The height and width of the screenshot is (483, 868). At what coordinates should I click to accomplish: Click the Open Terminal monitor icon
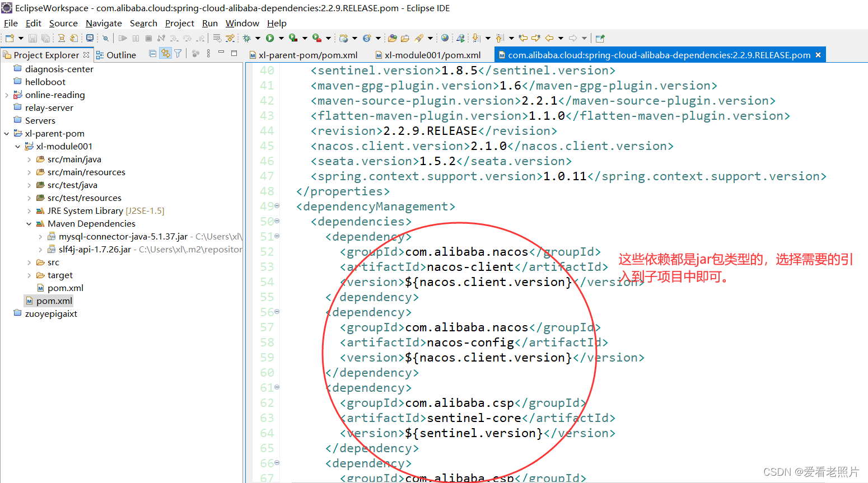(90, 38)
